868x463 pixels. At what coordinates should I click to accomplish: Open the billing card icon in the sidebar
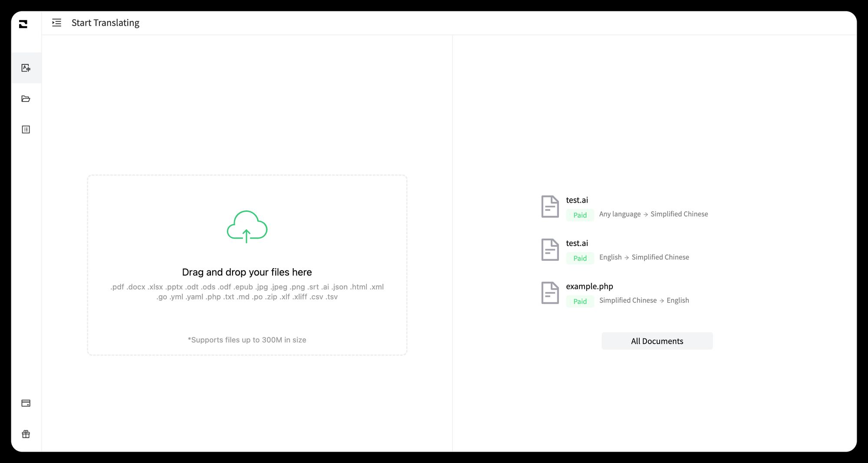point(26,403)
